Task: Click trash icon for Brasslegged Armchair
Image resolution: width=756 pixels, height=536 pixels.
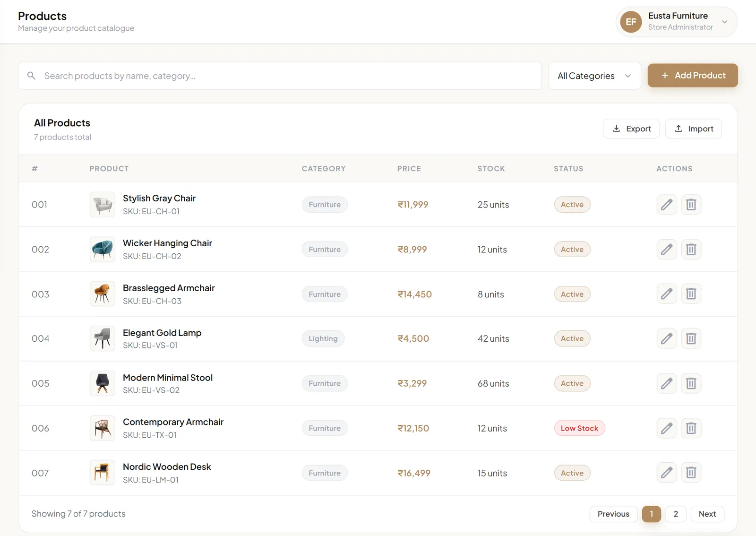Action: (691, 294)
